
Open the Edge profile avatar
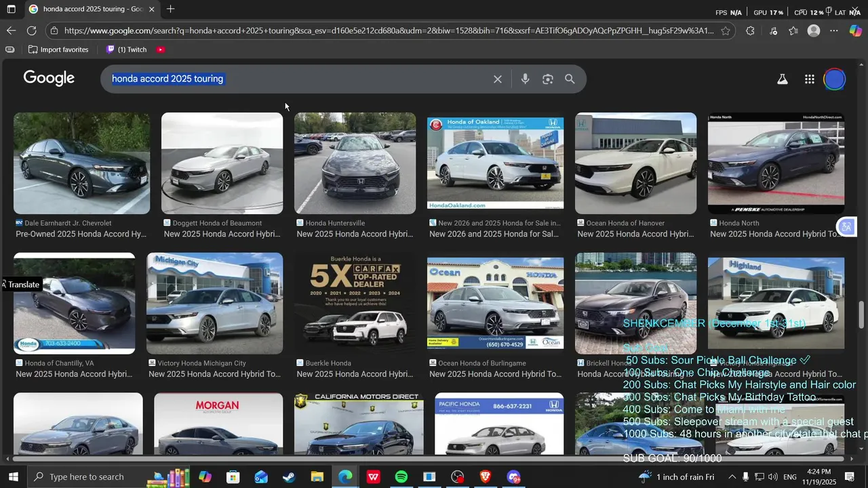814,30
